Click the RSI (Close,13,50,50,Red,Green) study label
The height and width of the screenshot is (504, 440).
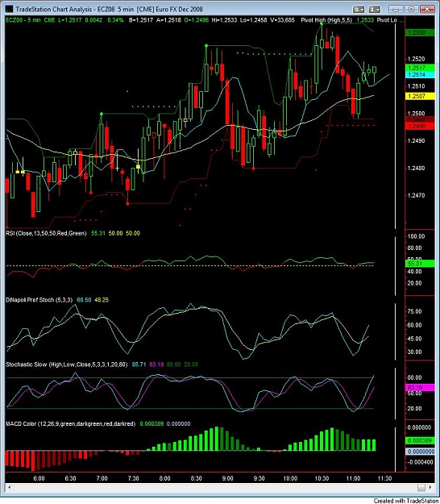[x=46, y=233]
